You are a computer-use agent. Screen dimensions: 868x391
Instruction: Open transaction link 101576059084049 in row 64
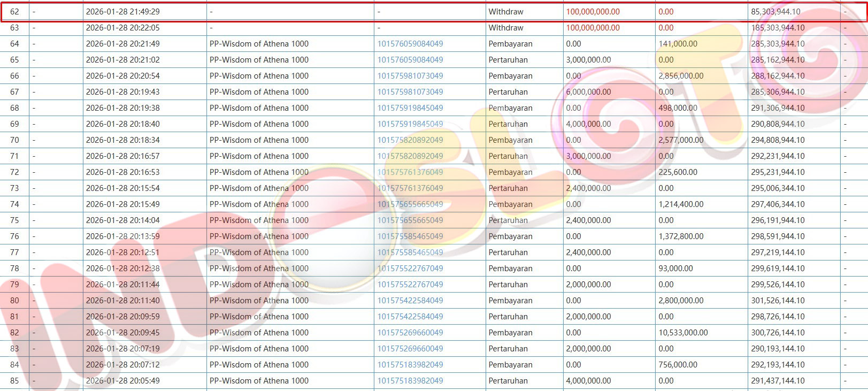[x=410, y=44]
